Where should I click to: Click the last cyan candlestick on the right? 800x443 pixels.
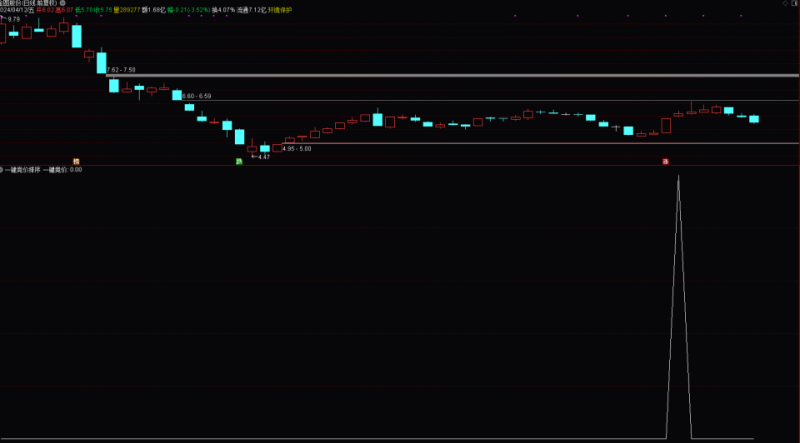(x=754, y=118)
